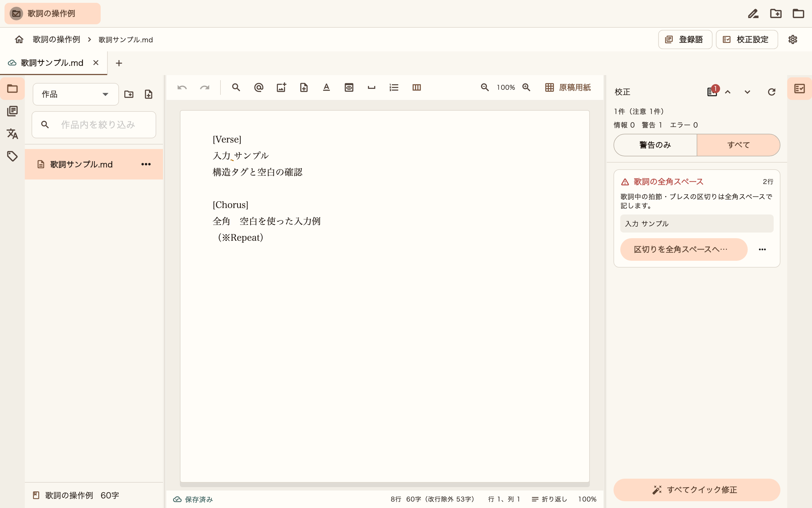Open more options for 歌詞サンプル.md
Viewport: 812px width, 508px height.
click(x=146, y=164)
